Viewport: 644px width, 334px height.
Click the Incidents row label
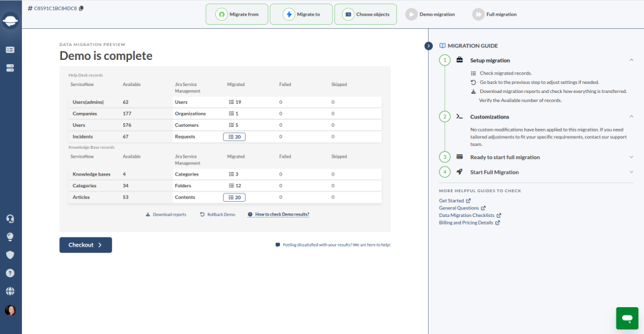(83, 136)
